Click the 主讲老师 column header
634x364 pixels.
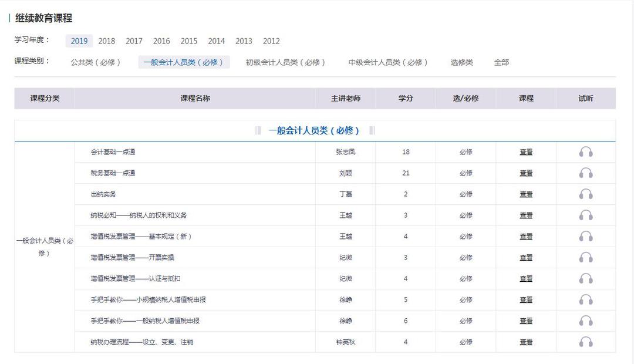coord(346,98)
